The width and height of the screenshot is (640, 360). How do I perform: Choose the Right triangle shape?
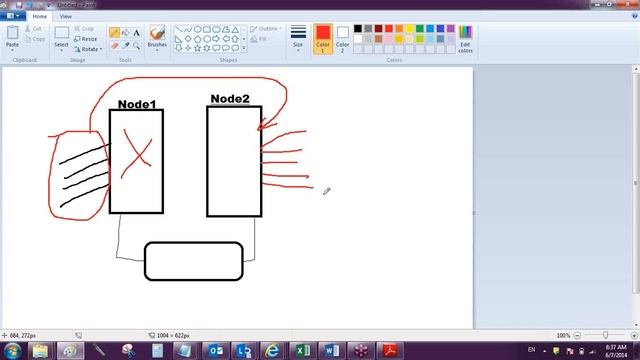[x=178, y=39]
